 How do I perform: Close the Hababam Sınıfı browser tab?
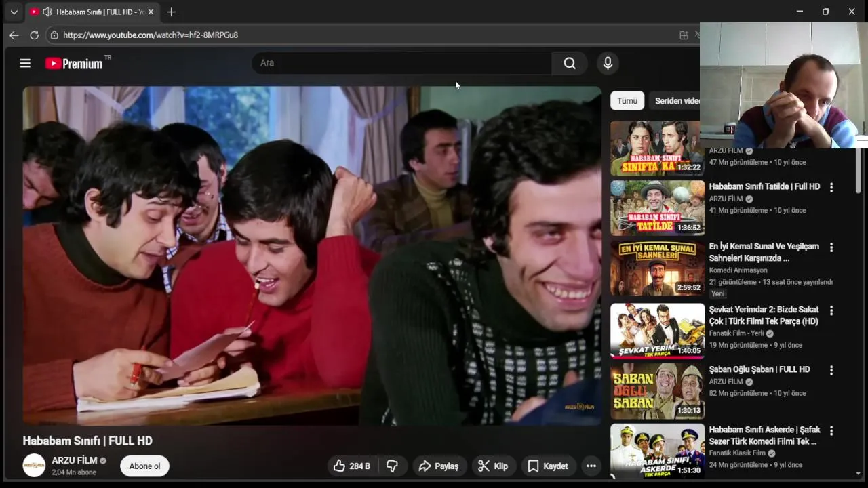click(151, 12)
